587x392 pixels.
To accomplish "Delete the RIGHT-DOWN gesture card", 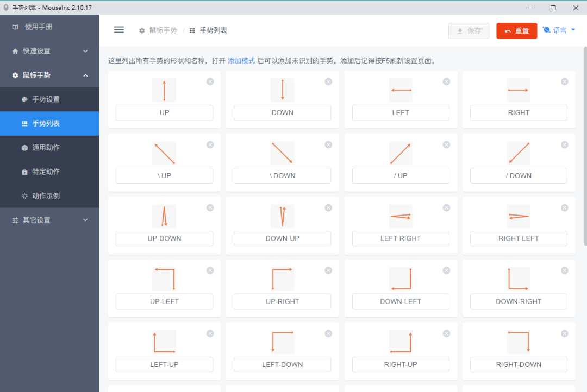I will tap(565, 334).
